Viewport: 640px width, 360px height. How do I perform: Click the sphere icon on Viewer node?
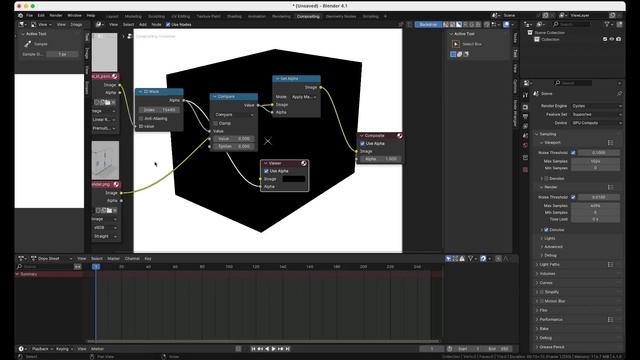(x=304, y=163)
